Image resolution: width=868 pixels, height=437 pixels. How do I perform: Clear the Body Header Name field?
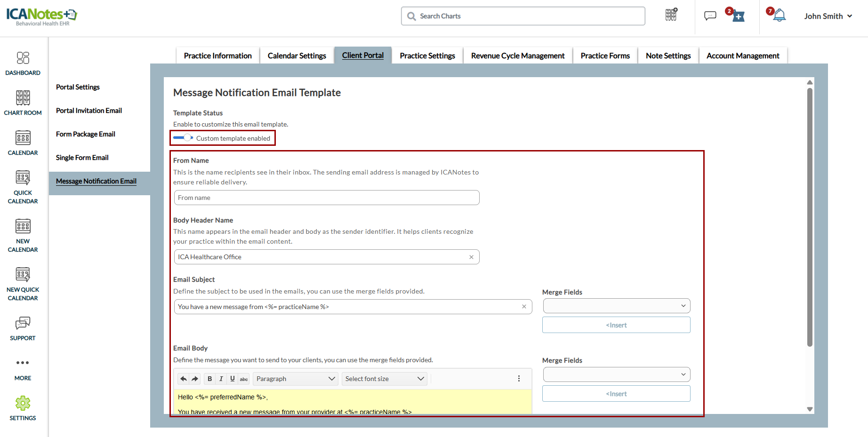pos(471,257)
